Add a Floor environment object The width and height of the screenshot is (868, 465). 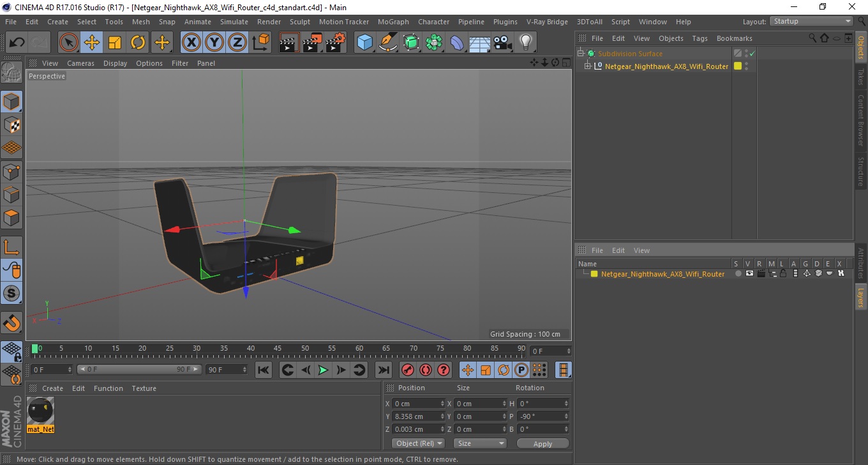[480, 43]
